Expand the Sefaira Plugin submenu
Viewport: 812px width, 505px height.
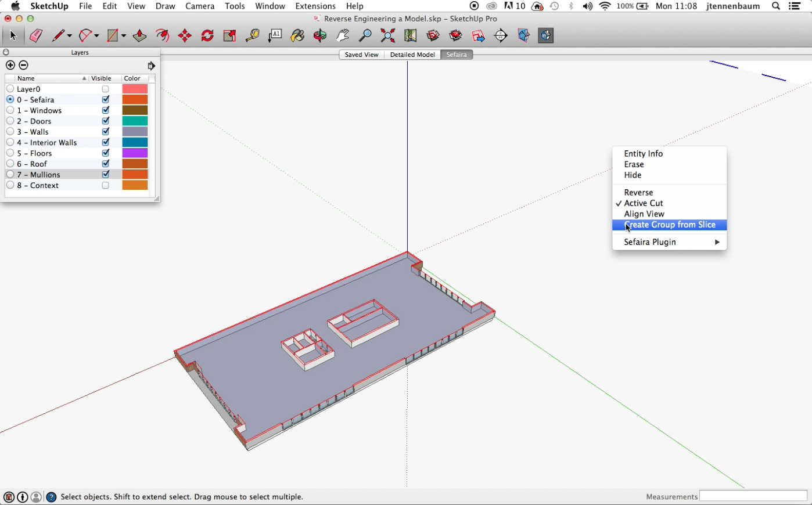pyautogui.click(x=669, y=242)
